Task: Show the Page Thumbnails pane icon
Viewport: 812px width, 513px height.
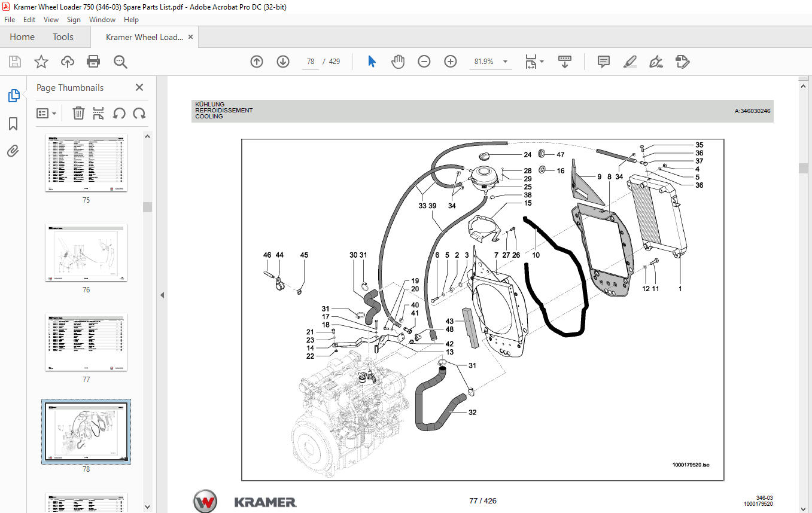Action: coord(13,95)
